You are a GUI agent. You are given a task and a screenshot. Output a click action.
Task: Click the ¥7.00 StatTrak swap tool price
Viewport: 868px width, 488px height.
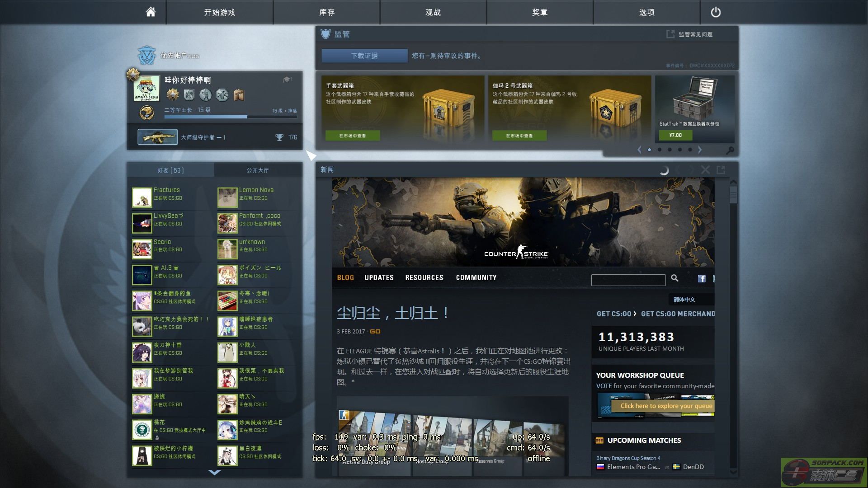pos(675,135)
